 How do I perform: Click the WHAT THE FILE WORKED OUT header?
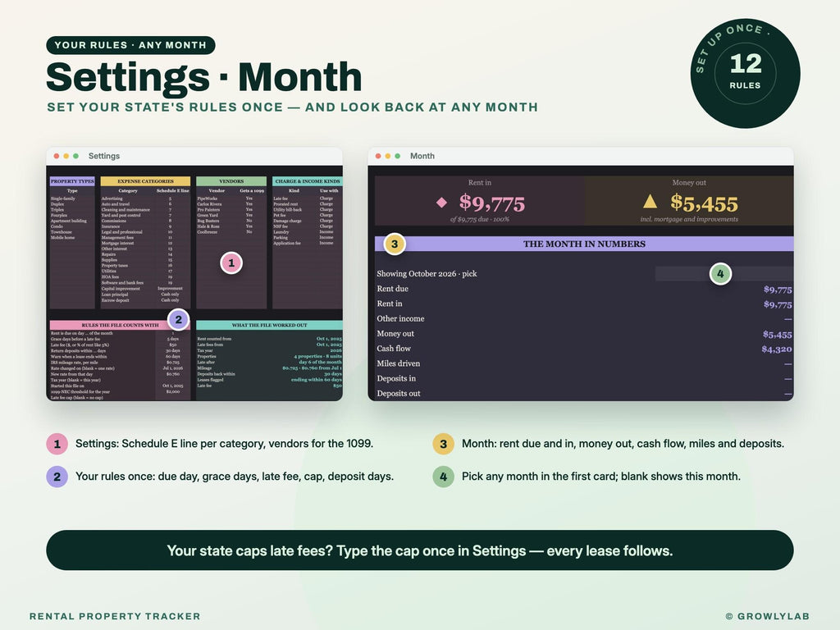[269, 325]
